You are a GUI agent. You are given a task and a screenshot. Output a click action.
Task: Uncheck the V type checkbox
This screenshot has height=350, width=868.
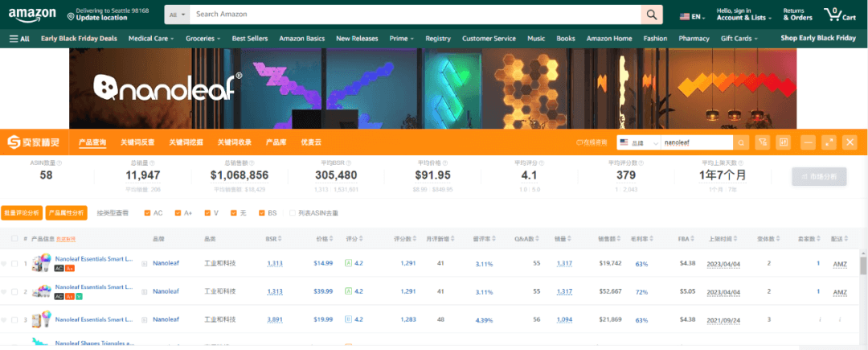(207, 212)
